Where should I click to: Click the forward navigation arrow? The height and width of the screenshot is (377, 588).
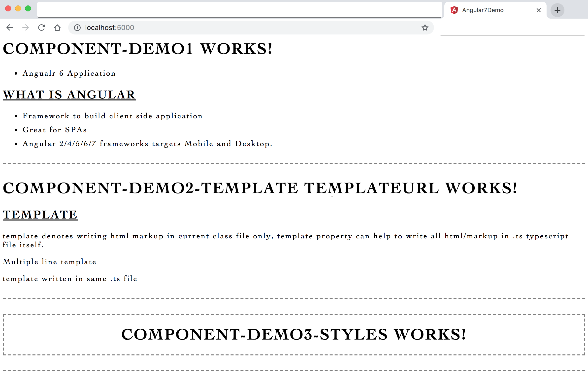(x=26, y=28)
